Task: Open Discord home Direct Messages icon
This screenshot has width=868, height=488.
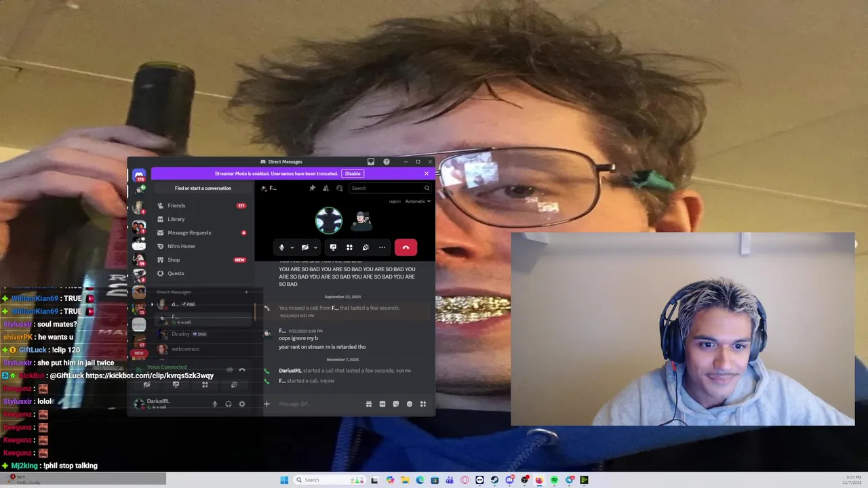Action: [139, 176]
